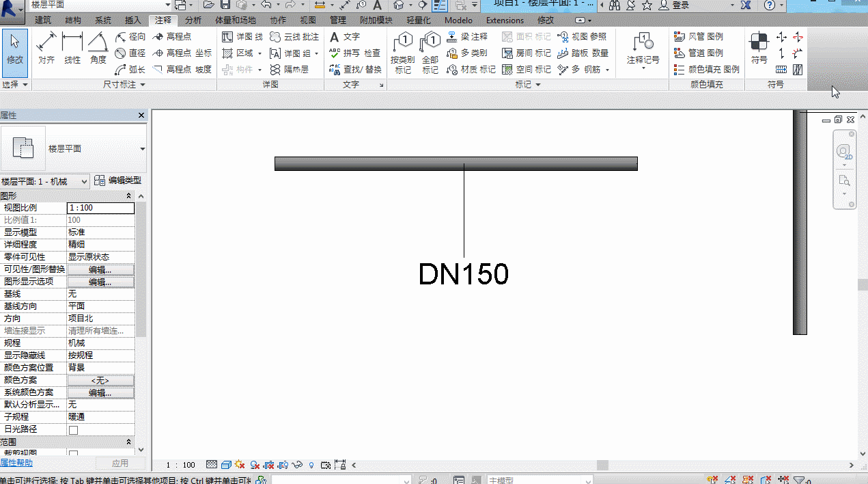Collapse the 图形 properties section
Image resolution: width=868 pixels, height=484 pixels.
(x=129, y=196)
